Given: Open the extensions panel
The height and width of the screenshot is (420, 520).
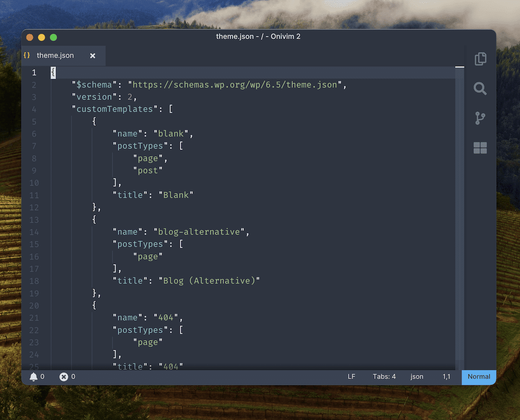Looking at the screenshot, I should (x=480, y=148).
